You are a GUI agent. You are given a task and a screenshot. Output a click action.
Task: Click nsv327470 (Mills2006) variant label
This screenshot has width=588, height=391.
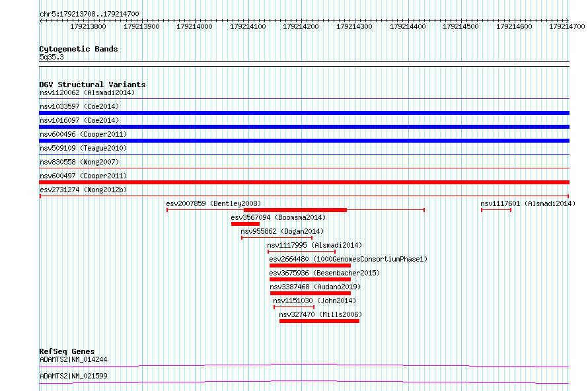tap(320, 314)
